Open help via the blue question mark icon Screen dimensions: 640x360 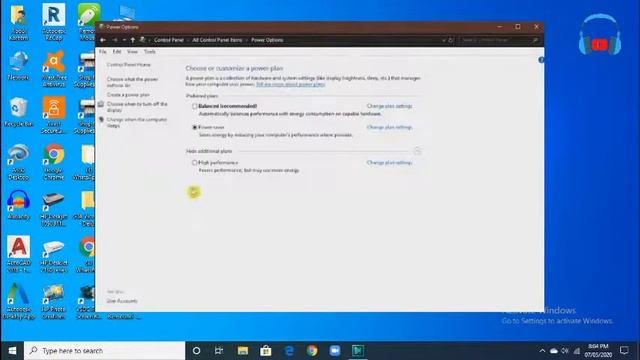[x=541, y=60]
